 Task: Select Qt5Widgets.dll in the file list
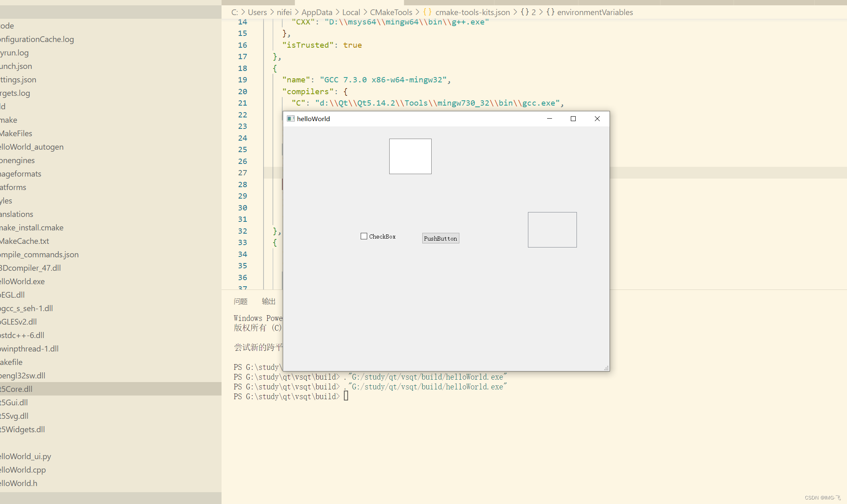click(111, 429)
